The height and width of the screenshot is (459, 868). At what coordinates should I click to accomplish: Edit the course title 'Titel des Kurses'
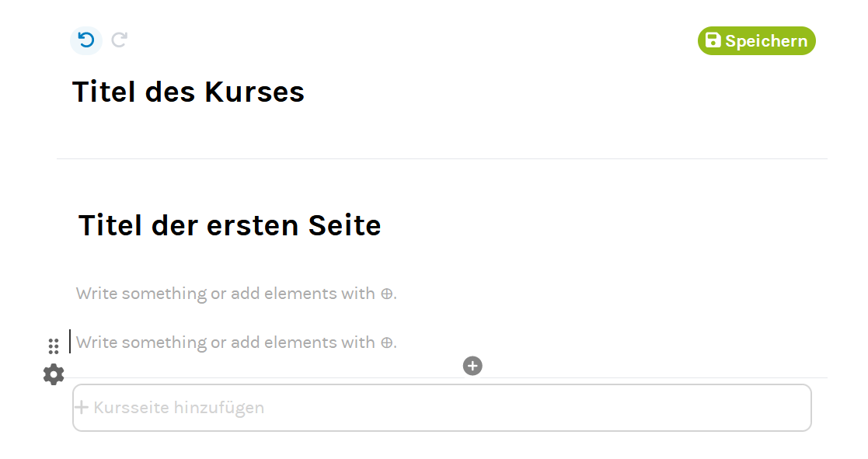[188, 92]
